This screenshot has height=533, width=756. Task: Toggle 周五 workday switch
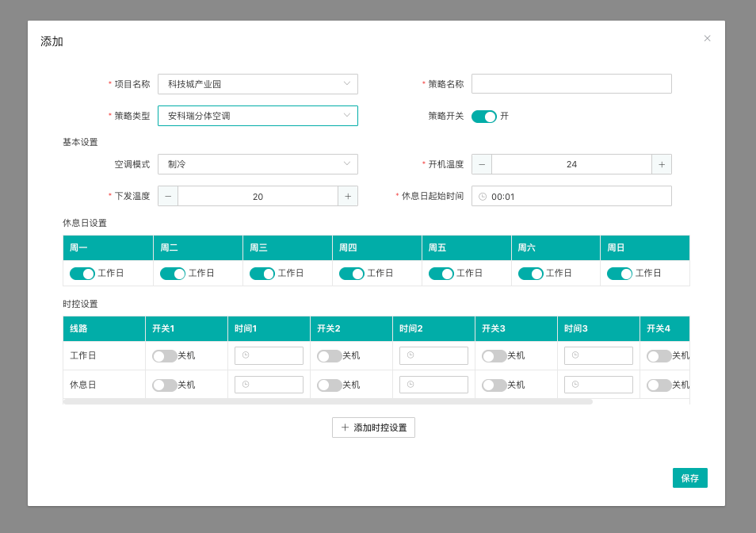441,274
